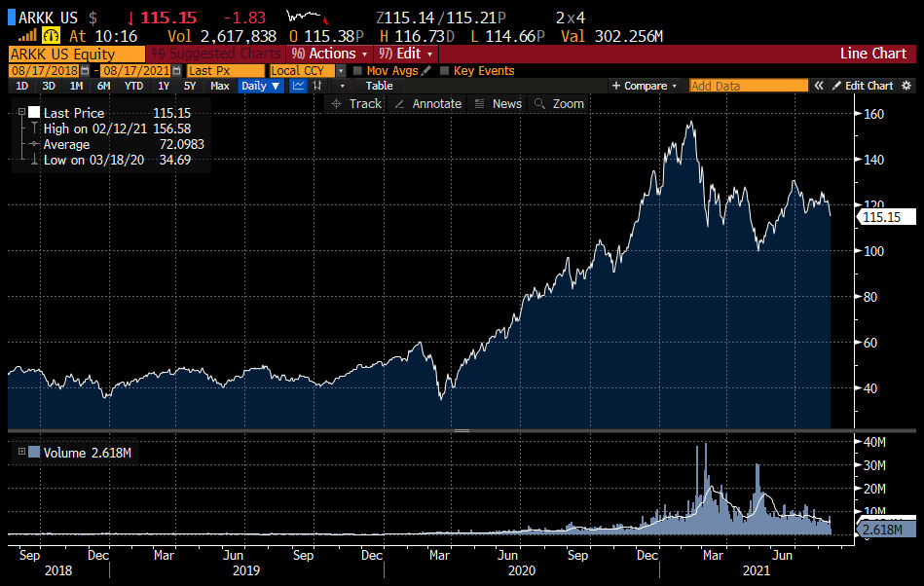Activate the Annotate pencil tool

point(427,104)
